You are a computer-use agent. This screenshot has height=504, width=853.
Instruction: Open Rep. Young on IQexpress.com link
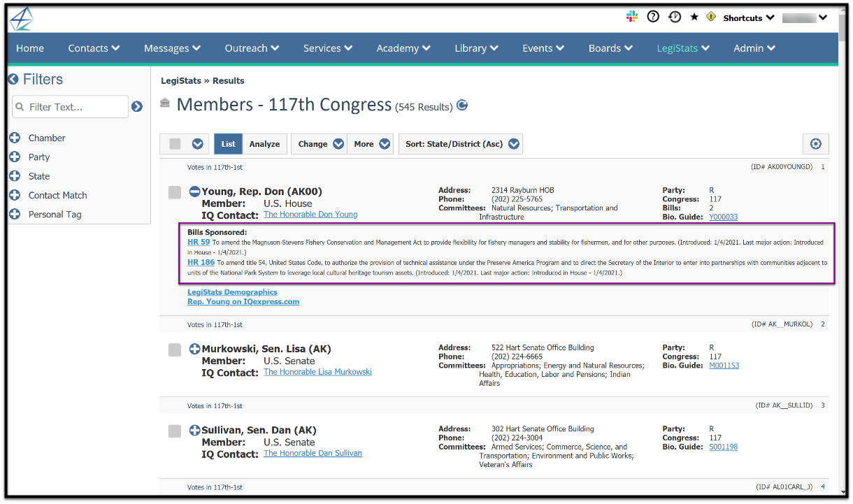click(243, 302)
